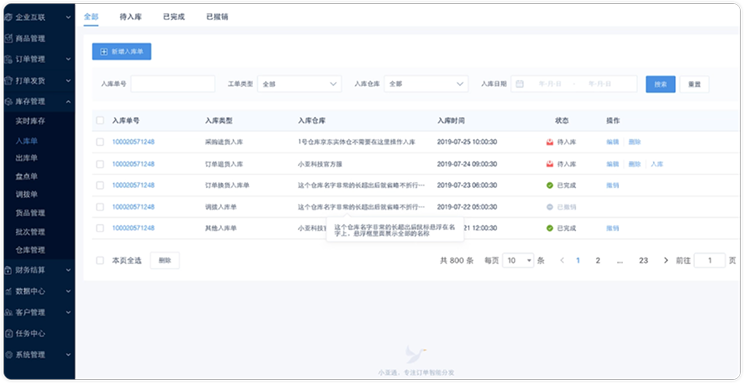Switch to the 已撤销 tab
744x383 pixels.
[217, 17]
